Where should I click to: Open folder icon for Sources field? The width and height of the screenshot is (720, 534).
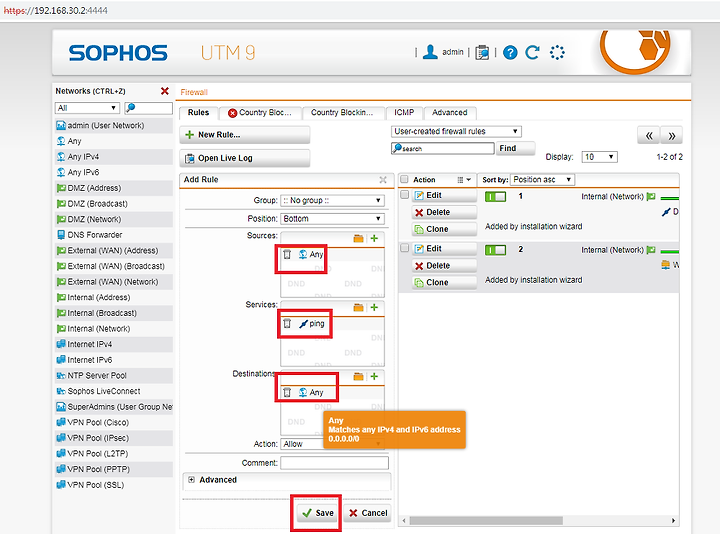(359, 238)
